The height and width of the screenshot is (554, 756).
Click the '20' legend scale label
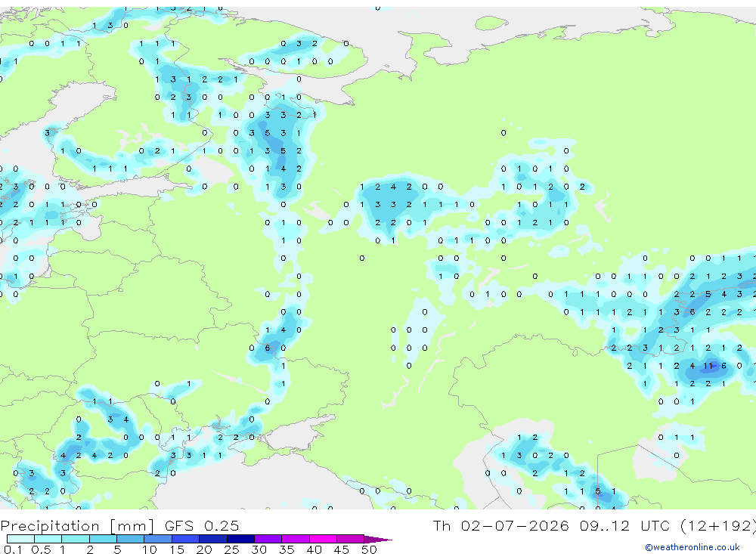[x=204, y=549]
